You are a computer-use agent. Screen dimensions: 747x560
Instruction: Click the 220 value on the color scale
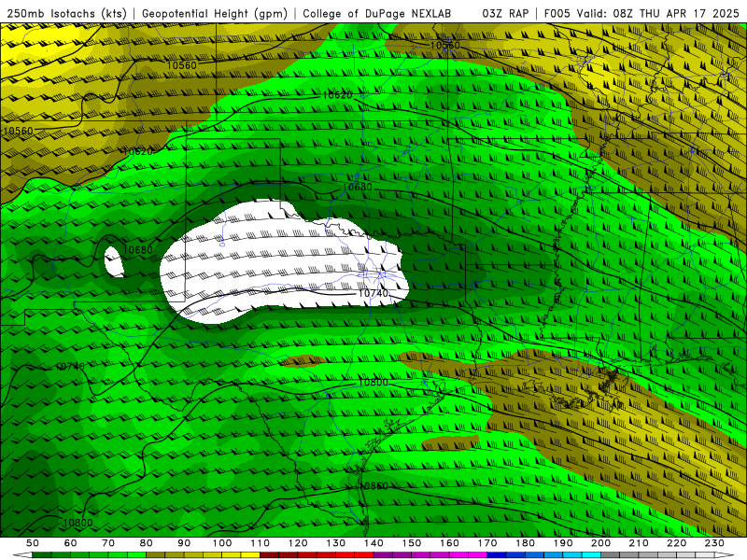677,543
